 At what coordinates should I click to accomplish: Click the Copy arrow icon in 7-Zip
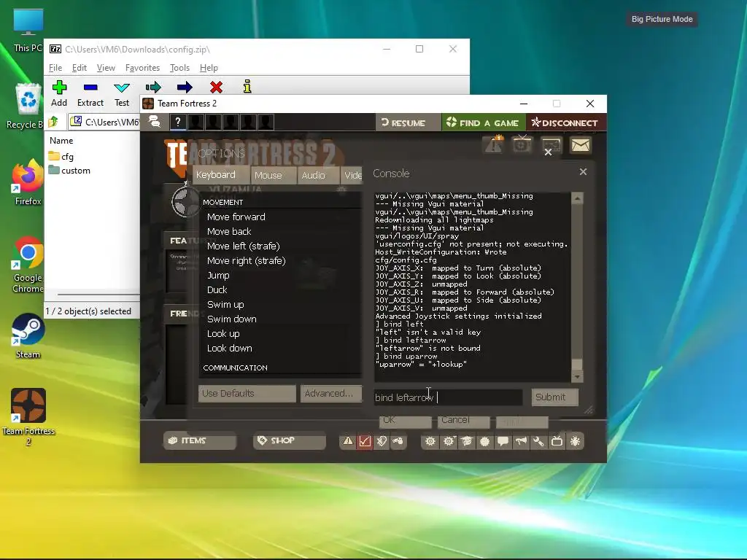(153, 87)
